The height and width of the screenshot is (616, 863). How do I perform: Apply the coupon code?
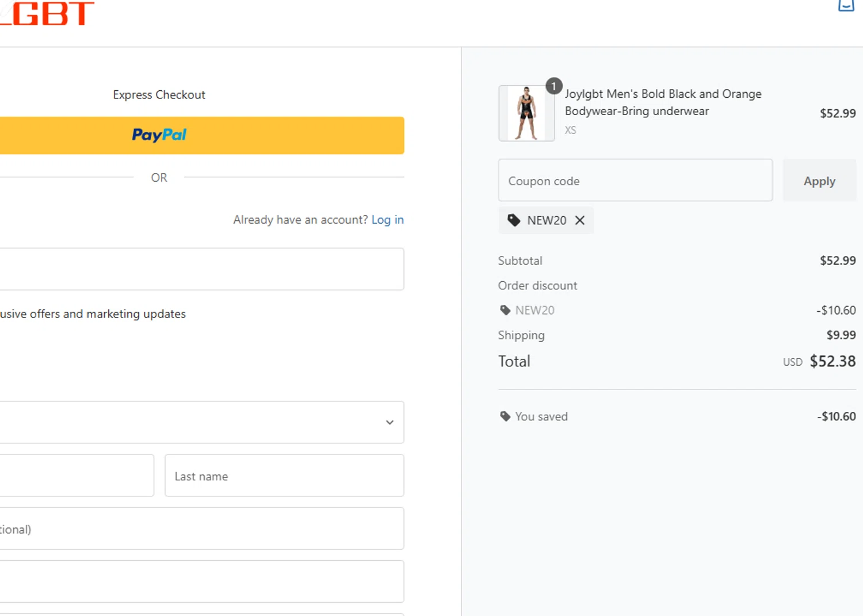tap(819, 181)
